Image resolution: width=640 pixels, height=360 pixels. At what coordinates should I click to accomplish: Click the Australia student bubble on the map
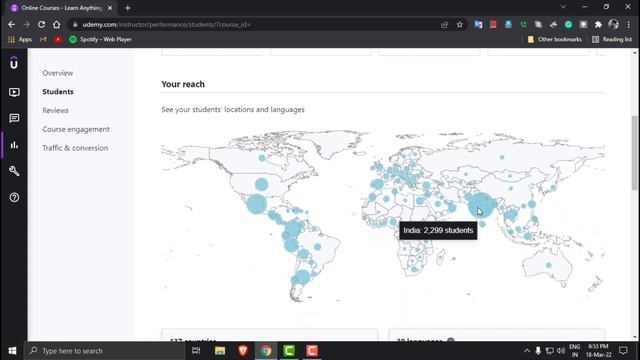549,265
